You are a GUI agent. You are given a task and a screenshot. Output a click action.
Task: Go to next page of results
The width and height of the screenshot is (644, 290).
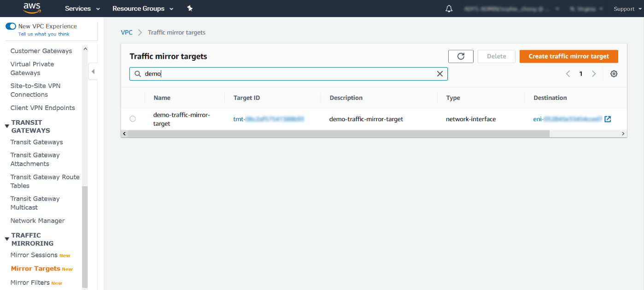click(594, 74)
